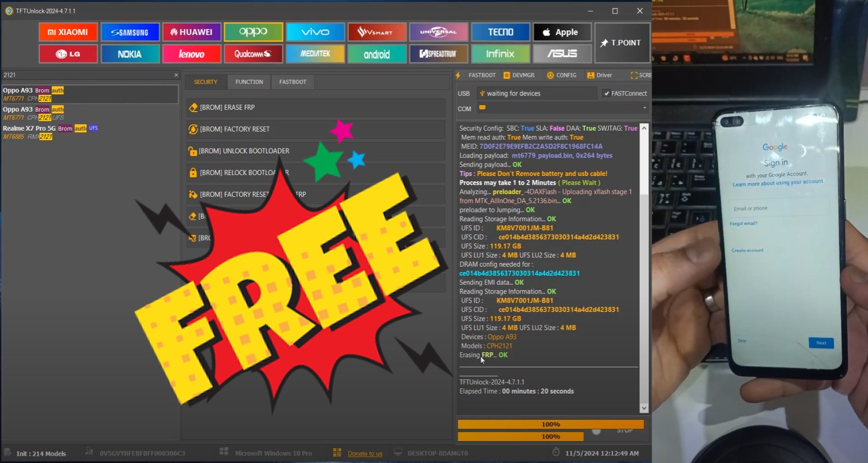The width and height of the screenshot is (868, 463).
Task: Select the Qualcomm chipset button
Action: tap(253, 54)
